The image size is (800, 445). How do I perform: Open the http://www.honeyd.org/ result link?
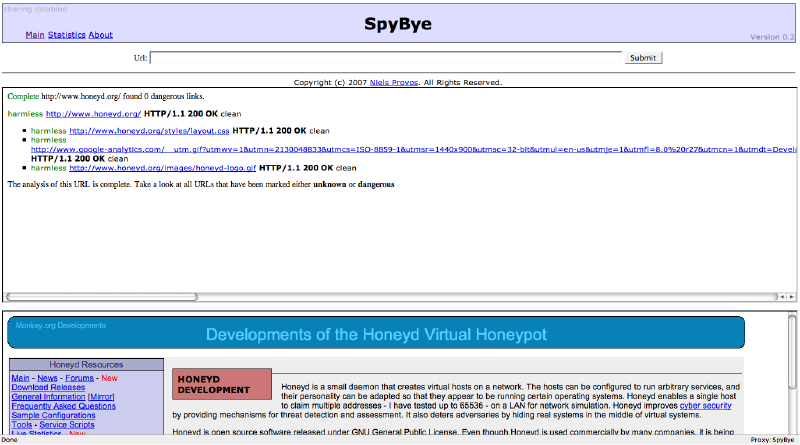pos(93,114)
